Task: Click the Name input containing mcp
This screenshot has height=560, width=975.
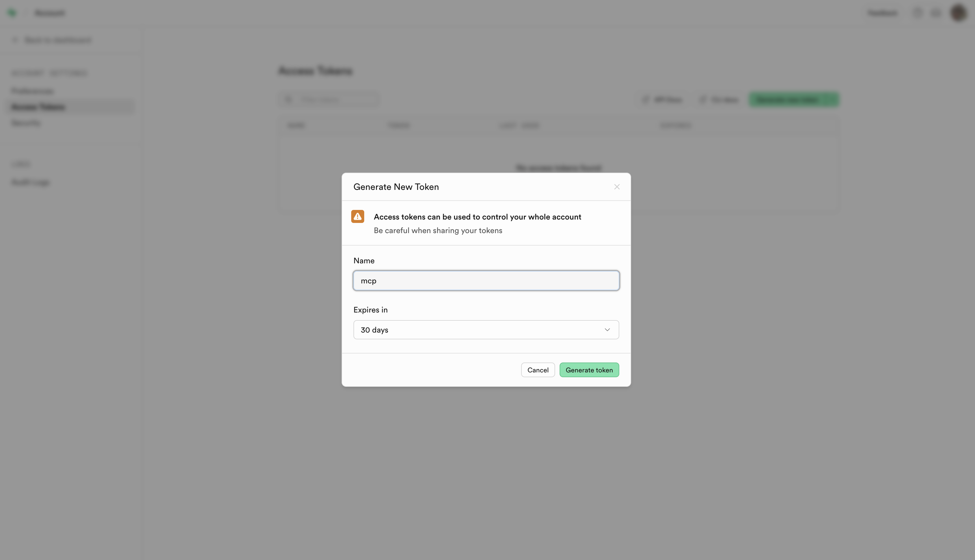Action: [486, 280]
